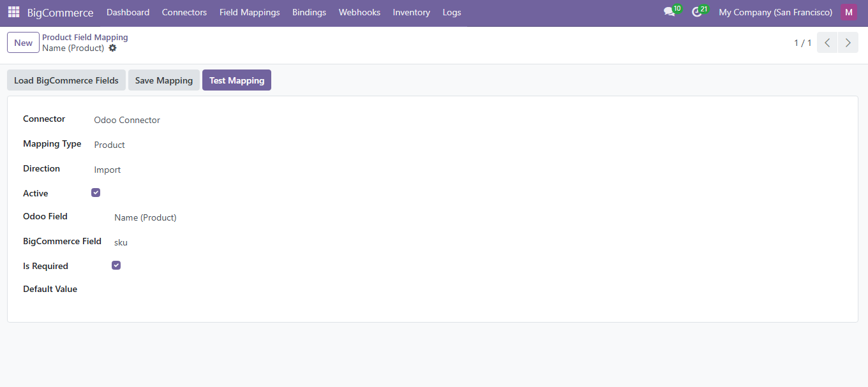Go to previous record arrow
Image resolution: width=868 pixels, height=387 pixels.
(827, 43)
